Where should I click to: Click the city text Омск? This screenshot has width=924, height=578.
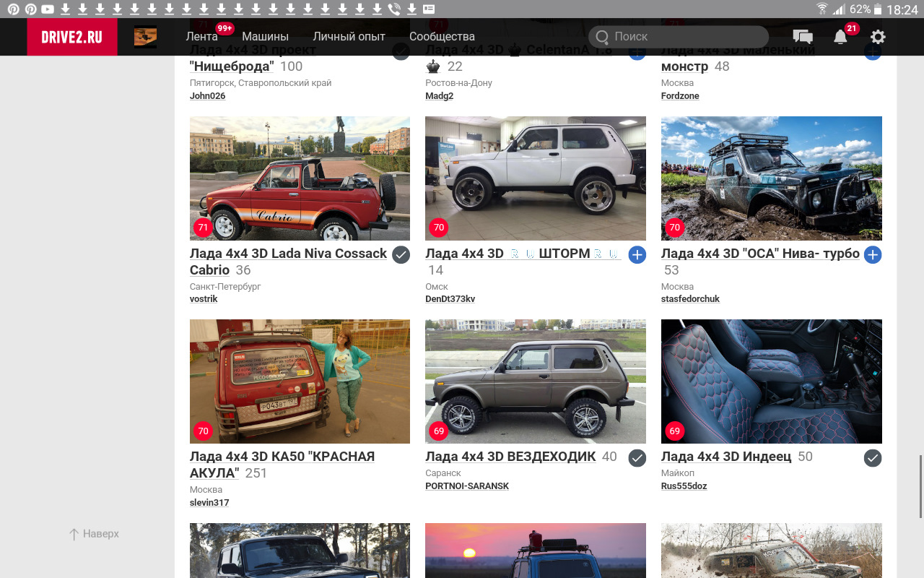[x=437, y=287]
